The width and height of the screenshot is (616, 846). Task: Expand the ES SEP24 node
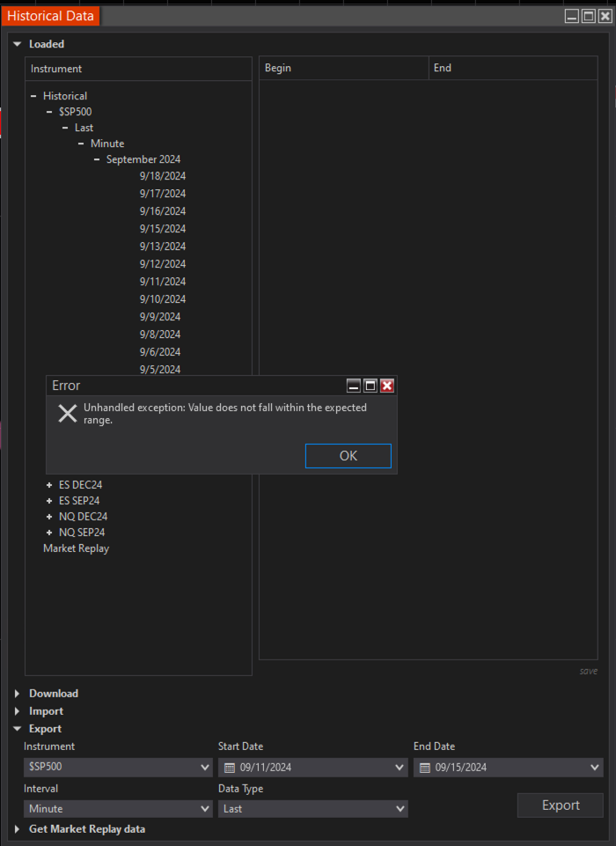(x=49, y=501)
